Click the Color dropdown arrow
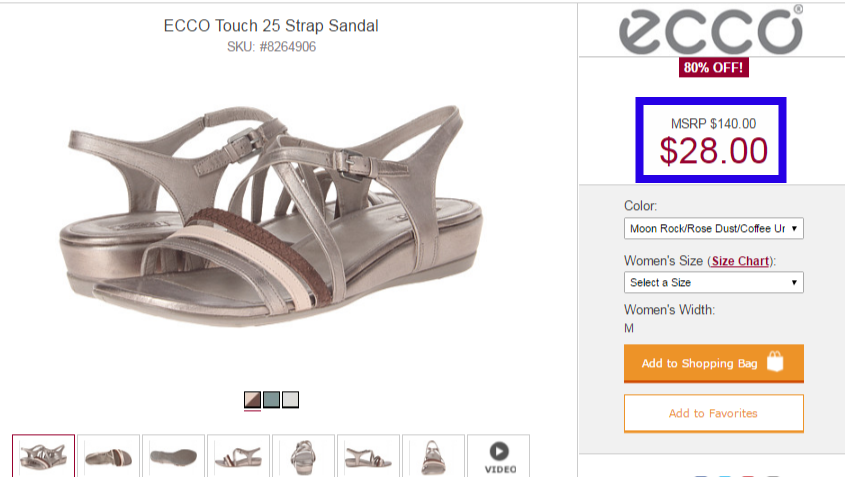The image size is (845, 477). coord(795,228)
